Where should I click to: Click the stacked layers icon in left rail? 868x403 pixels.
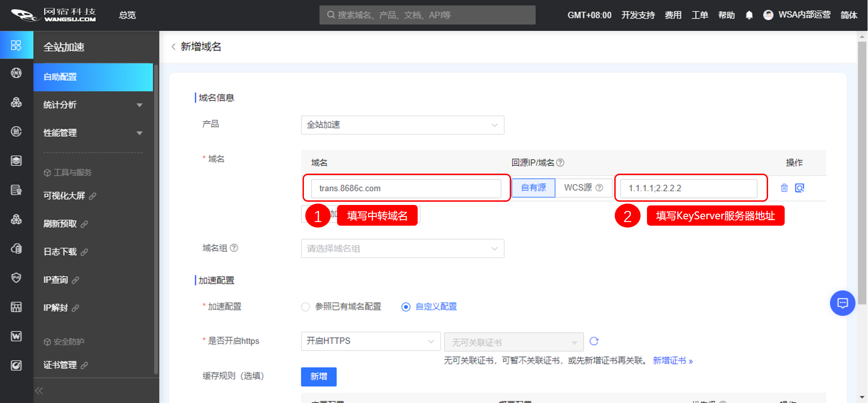[16, 161]
